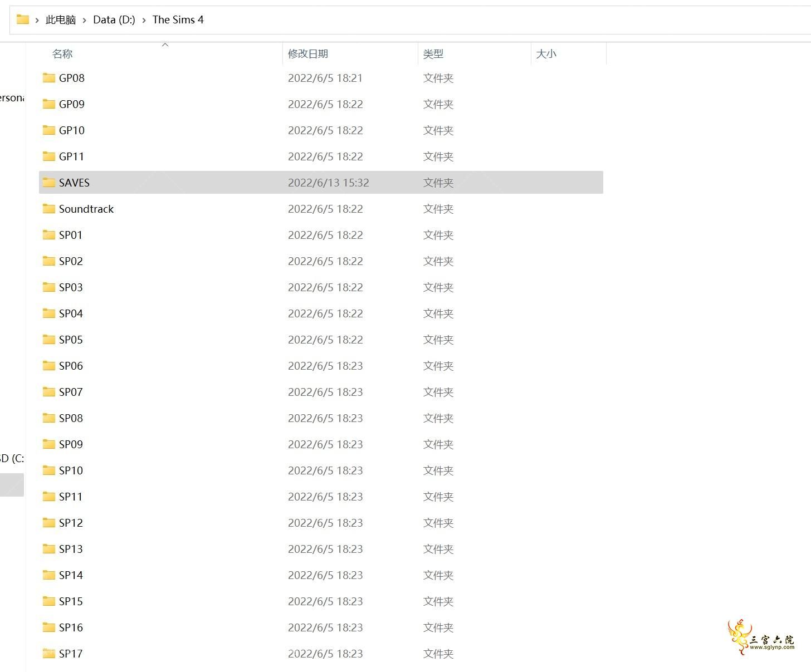811x672 pixels.
Task: Click the SP02 folder icon
Action: [x=49, y=261]
